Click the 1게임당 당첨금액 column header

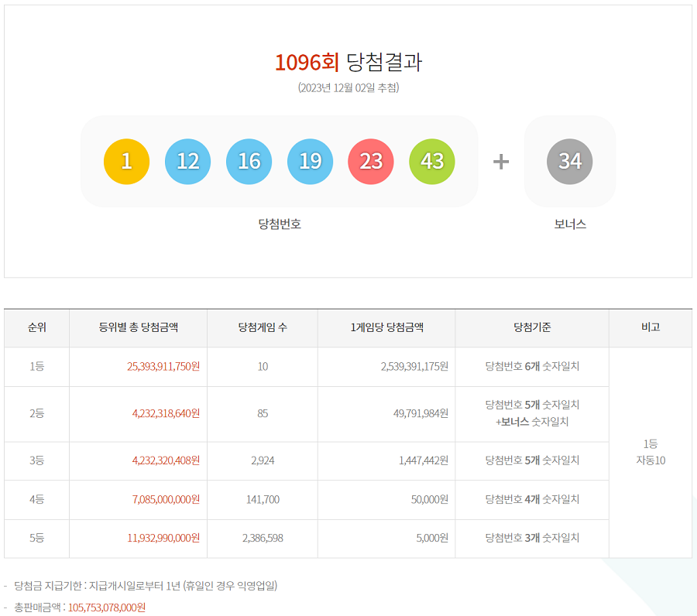[386, 327]
